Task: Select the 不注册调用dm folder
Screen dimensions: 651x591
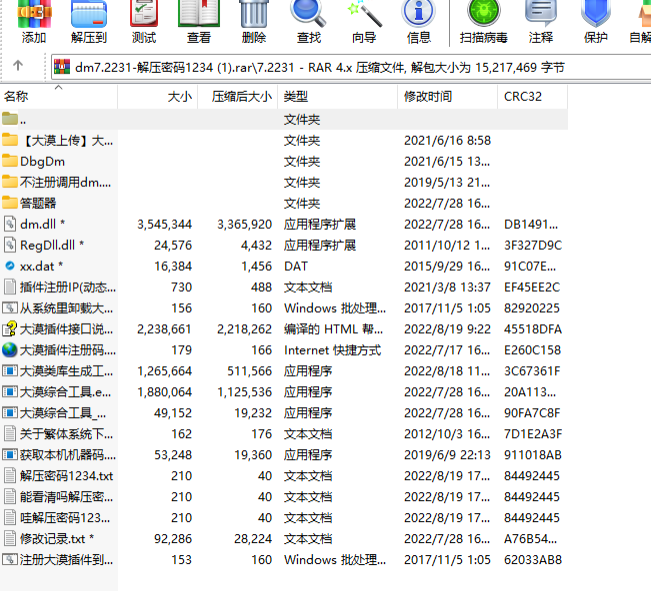Action: coord(56,182)
